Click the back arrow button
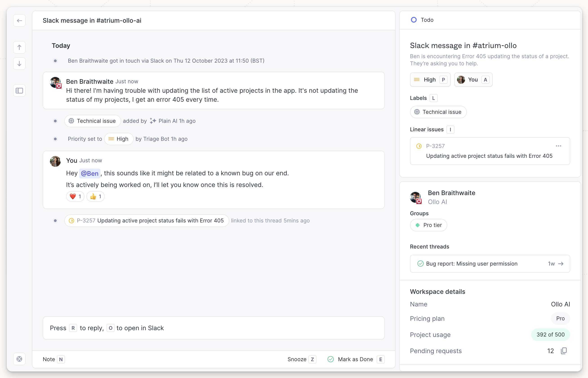 click(19, 21)
